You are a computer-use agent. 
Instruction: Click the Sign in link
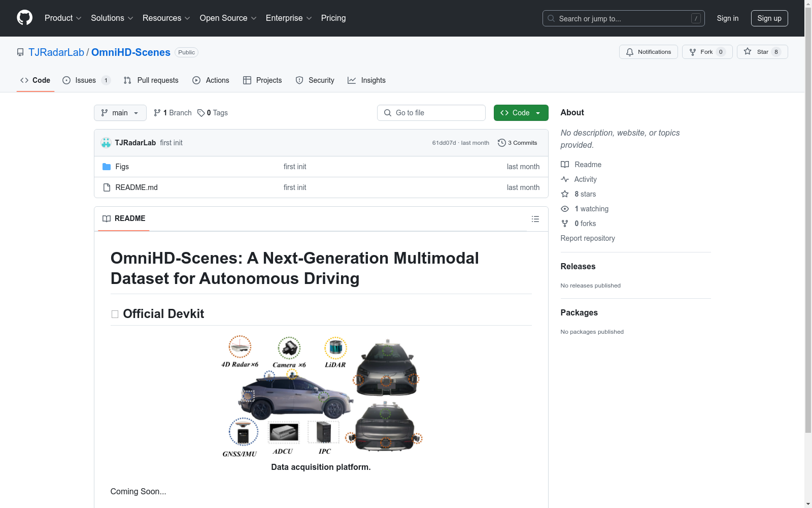728,18
